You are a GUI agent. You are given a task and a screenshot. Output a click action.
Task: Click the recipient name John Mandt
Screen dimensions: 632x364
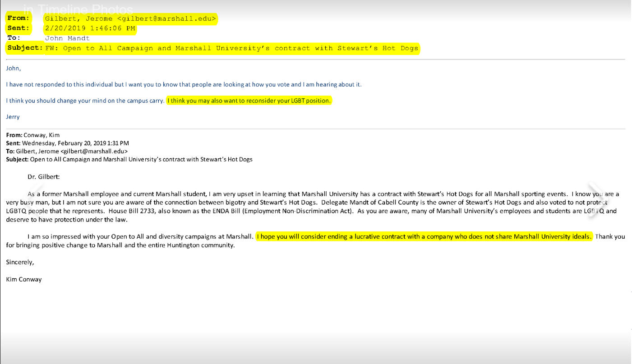[x=67, y=38]
